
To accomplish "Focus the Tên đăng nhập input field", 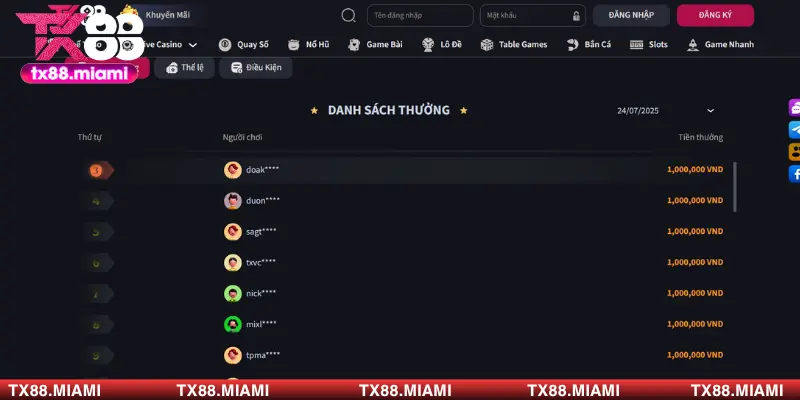I will [420, 15].
